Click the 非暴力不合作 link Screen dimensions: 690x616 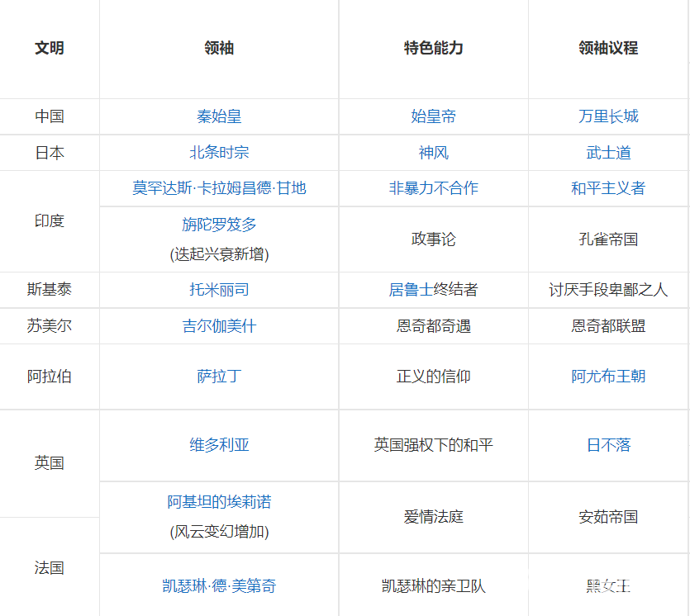433,188
